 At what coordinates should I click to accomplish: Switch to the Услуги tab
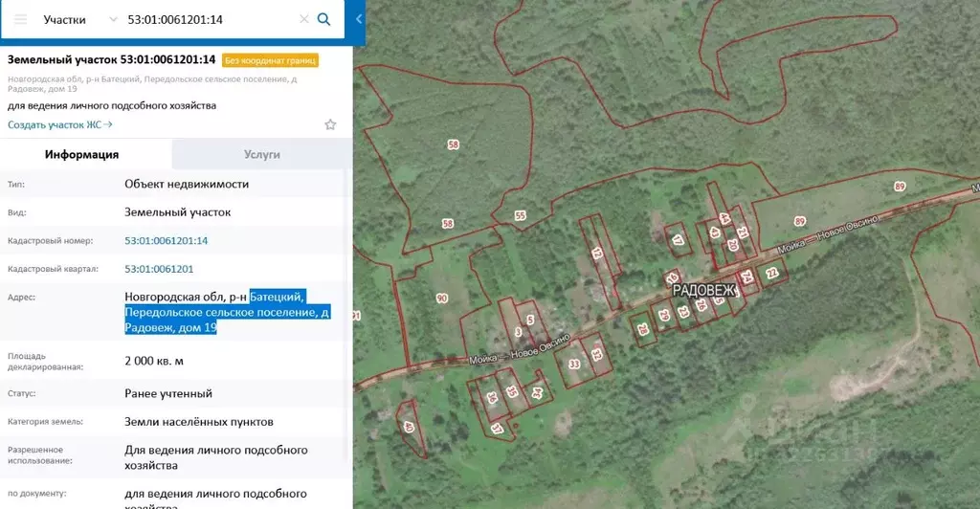pyautogui.click(x=261, y=154)
